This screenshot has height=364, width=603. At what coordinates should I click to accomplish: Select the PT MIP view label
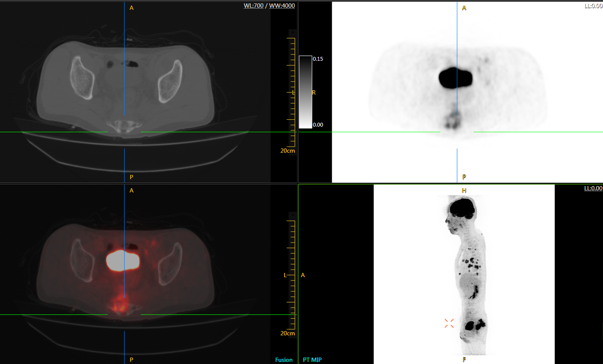(x=312, y=360)
